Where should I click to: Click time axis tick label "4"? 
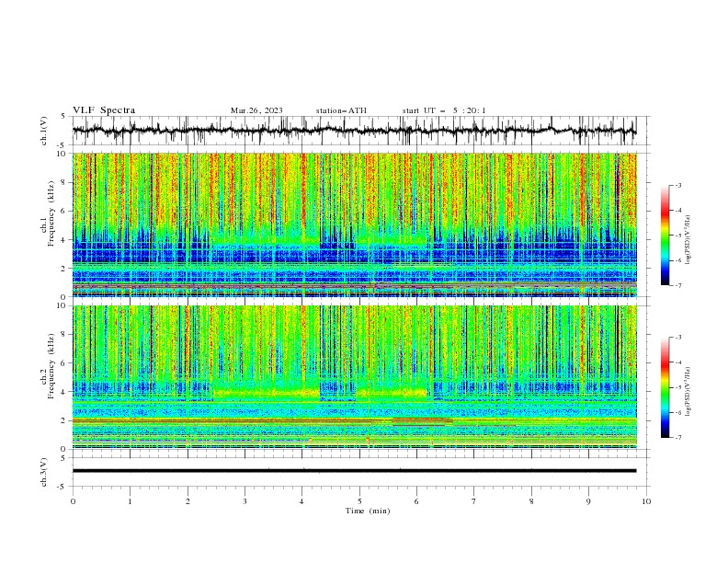[x=301, y=501]
